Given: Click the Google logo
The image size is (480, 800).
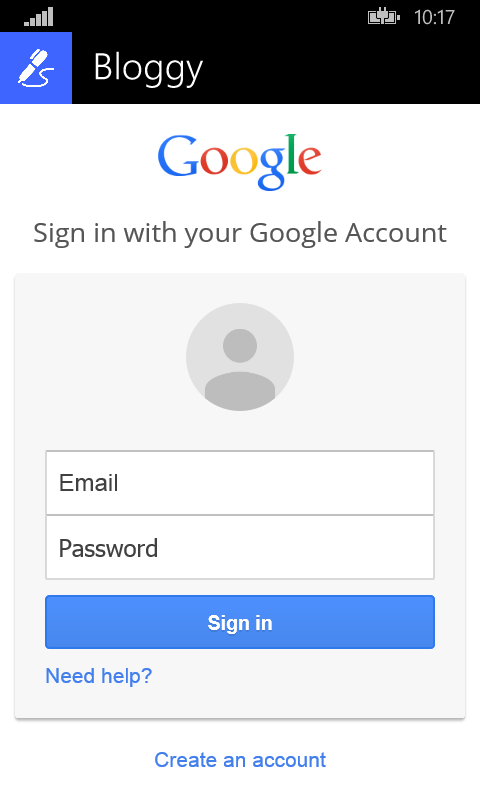Looking at the screenshot, I should click(x=239, y=162).
